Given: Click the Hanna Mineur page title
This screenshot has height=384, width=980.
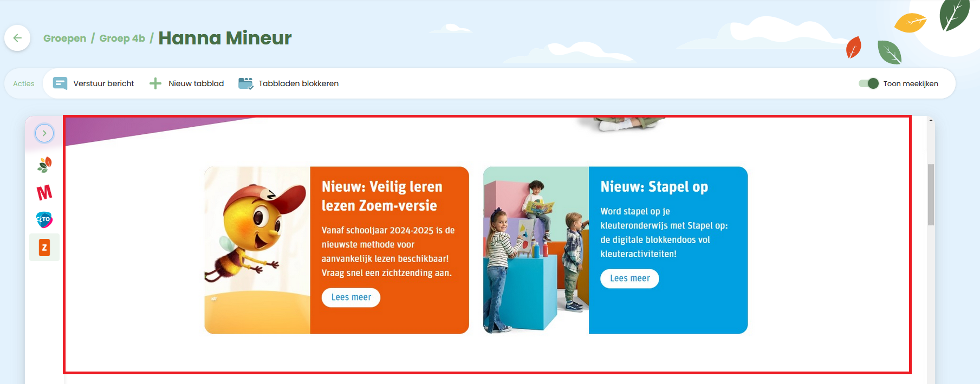Looking at the screenshot, I should coord(225,38).
